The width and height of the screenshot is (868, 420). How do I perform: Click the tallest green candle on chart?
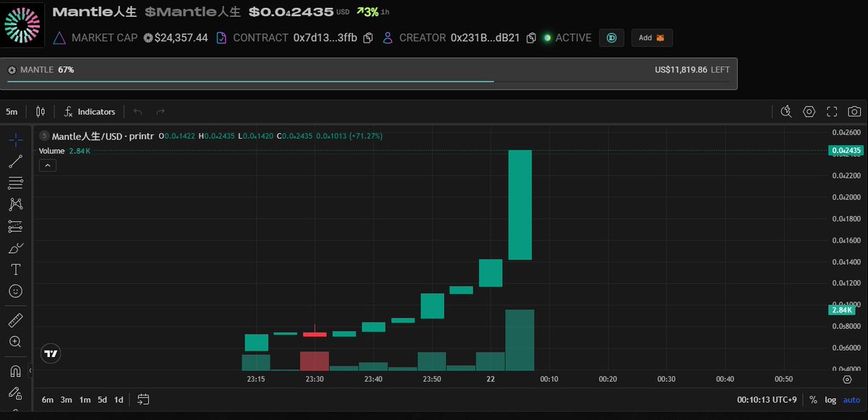[520, 205]
